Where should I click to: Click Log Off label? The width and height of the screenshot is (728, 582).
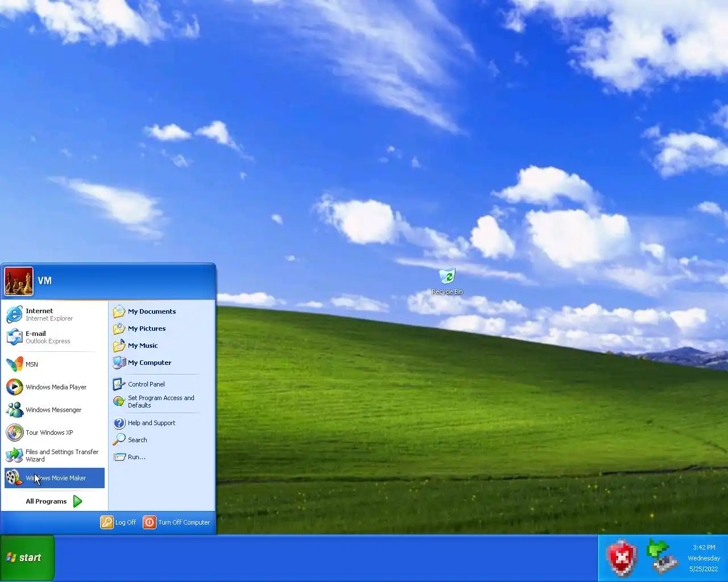[126, 522]
